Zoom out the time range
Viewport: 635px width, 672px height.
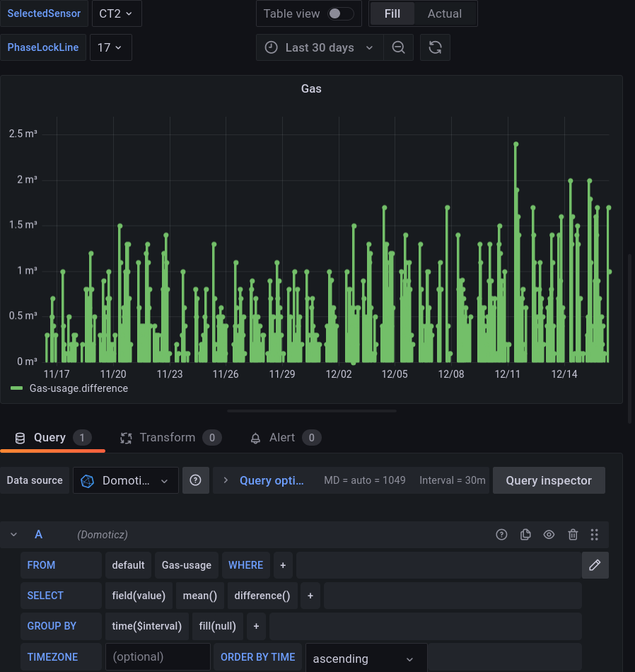click(x=398, y=47)
